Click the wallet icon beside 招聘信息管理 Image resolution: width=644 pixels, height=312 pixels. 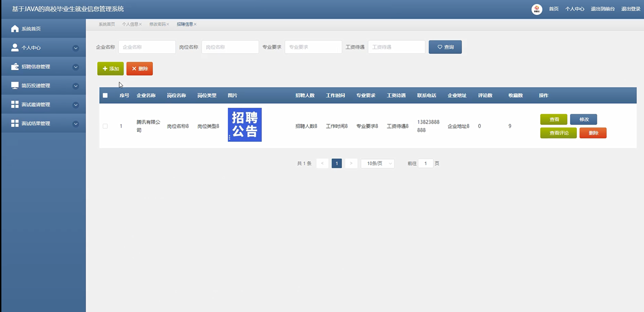click(x=15, y=67)
